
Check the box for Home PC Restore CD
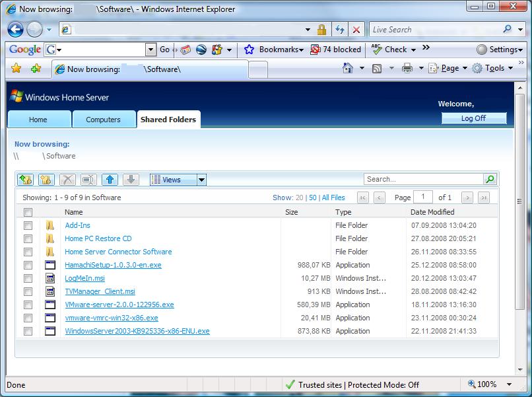click(x=28, y=238)
